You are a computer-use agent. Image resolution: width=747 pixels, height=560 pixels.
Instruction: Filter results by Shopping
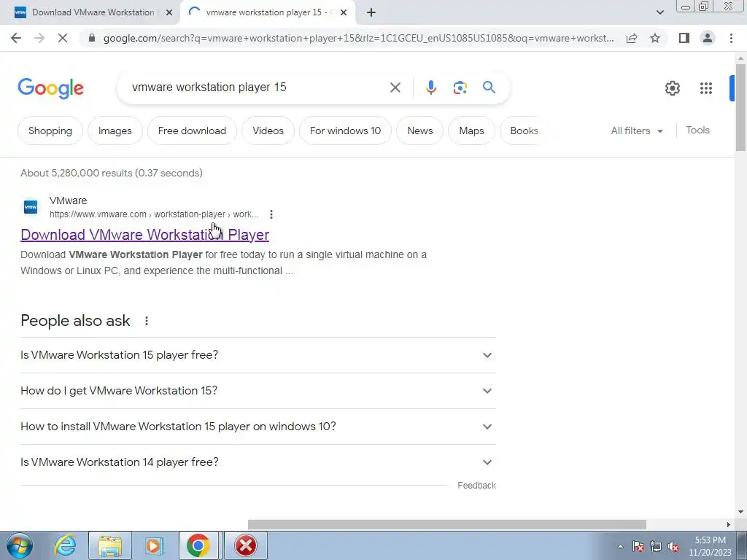pyautogui.click(x=50, y=131)
